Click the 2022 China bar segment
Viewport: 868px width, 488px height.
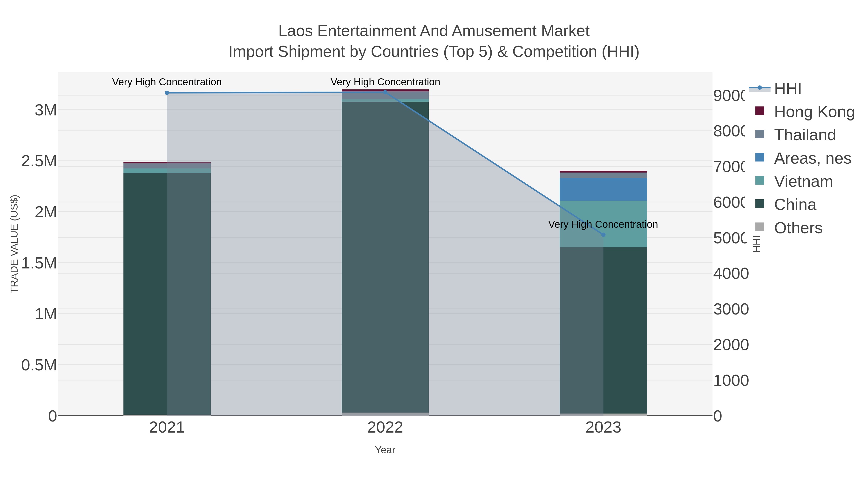coord(385,257)
